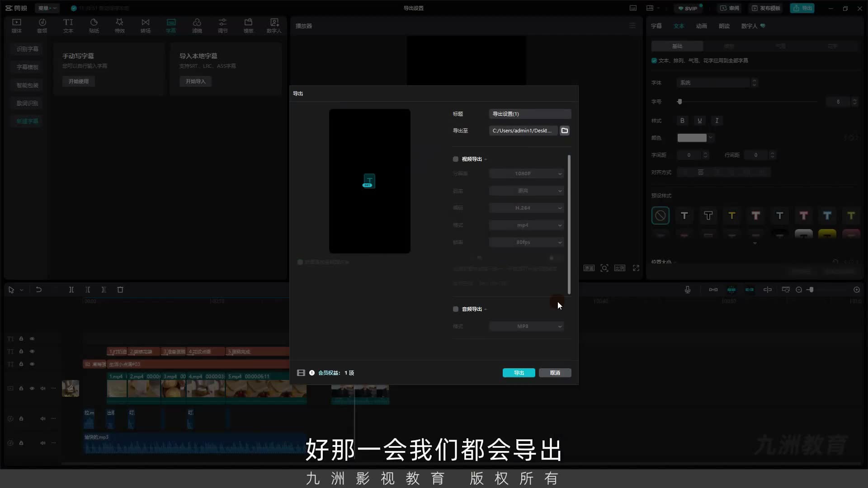Image resolution: width=868 pixels, height=488 pixels.
Task: Click the 比例 aspect ratio icon in player
Action: [620, 268]
